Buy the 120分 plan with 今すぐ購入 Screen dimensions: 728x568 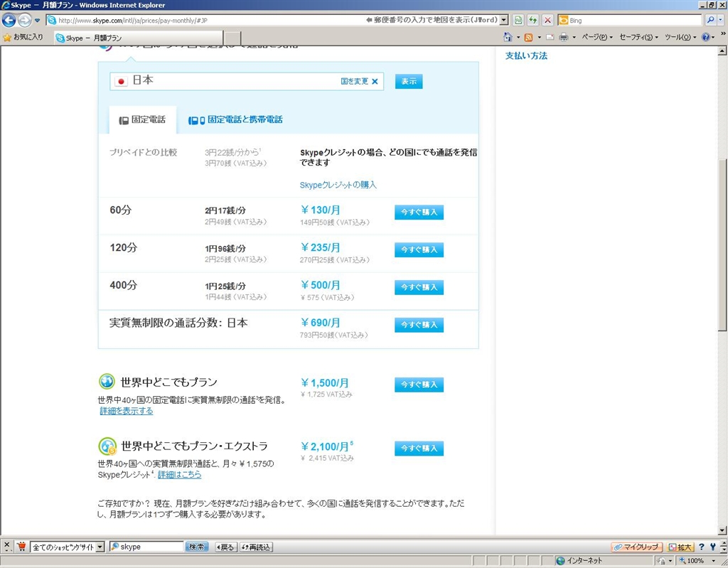[419, 250]
